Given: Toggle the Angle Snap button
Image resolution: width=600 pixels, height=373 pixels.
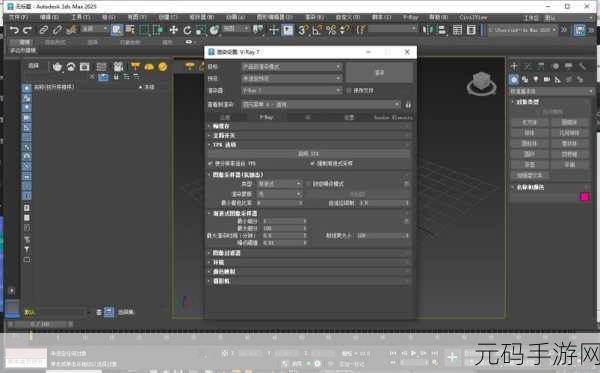Looking at the screenshot, I should coord(316,30).
